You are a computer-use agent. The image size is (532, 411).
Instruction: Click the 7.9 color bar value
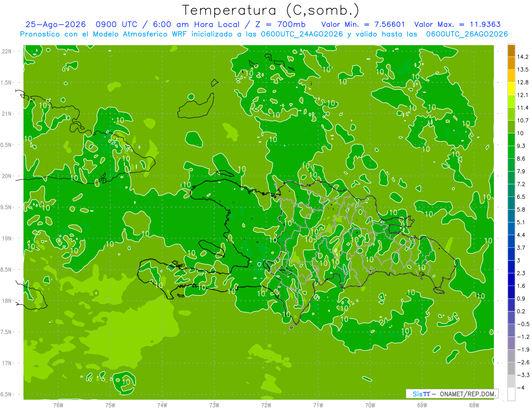click(521, 171)
